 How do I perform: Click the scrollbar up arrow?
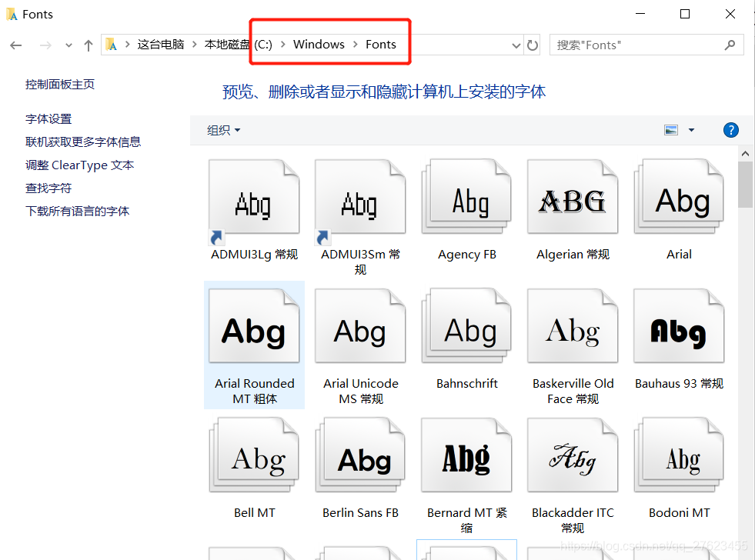click(x=745, y=154)
